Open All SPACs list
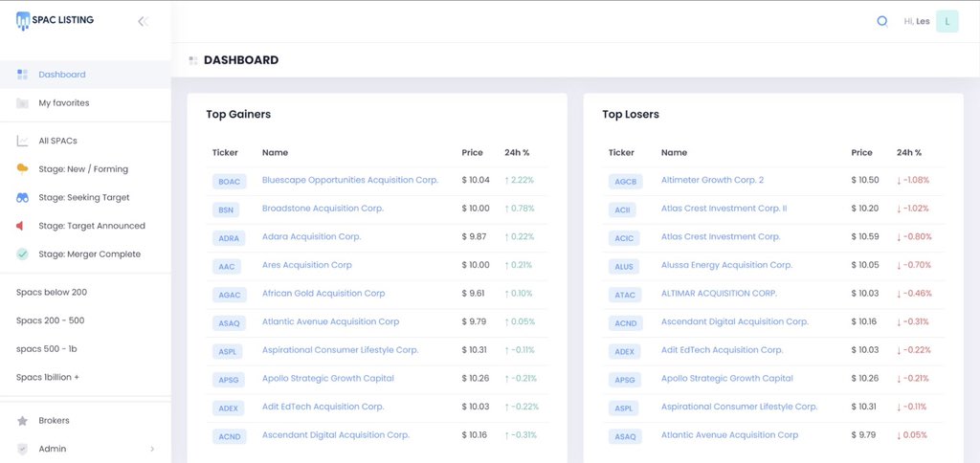The width and height of the screenshot is (980, 463). [57, 142]
